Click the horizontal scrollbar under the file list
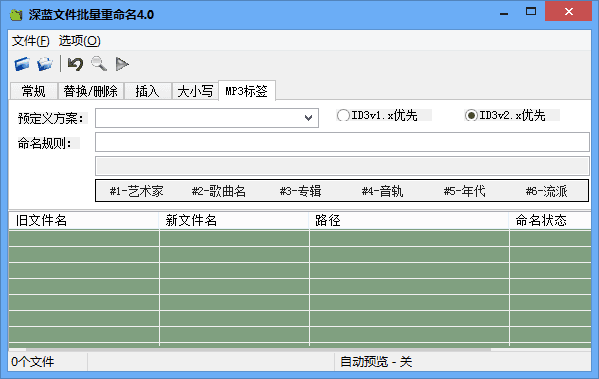The image size is (599, 379). 258,349
